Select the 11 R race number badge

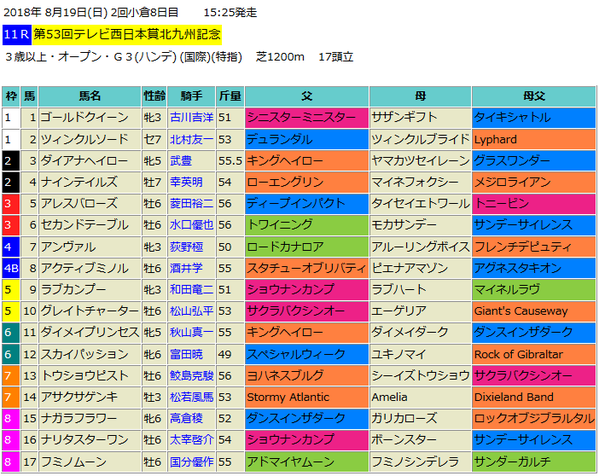(x=16, y=35)
